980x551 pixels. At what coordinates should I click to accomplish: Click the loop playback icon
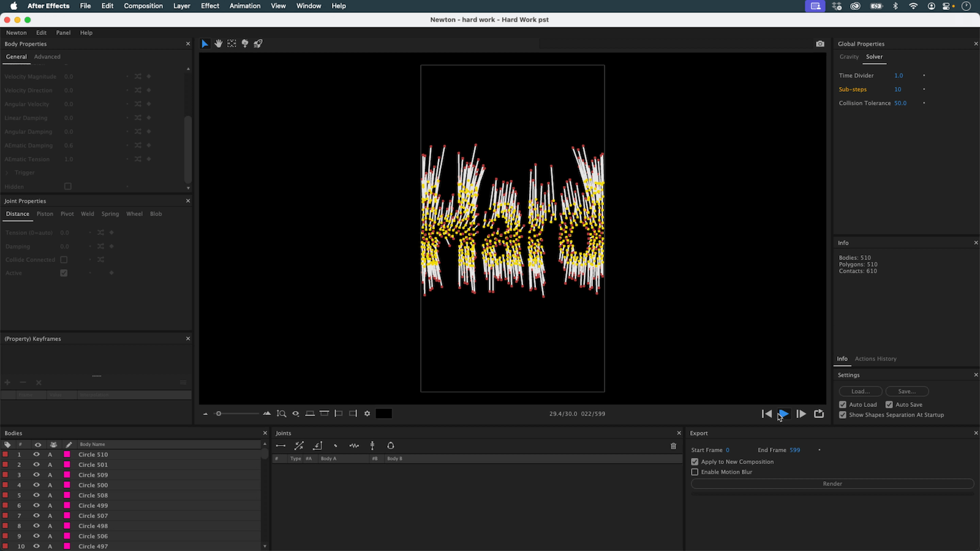tap(819, 414)
